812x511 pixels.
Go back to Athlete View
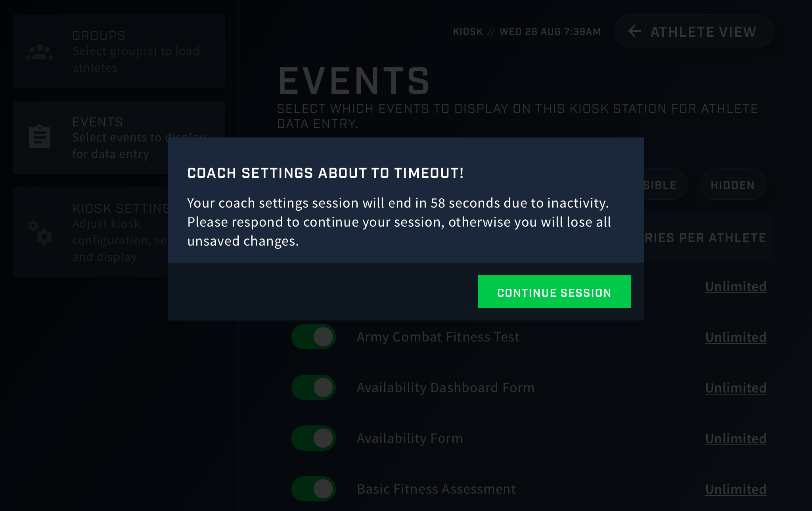[694, 31]
